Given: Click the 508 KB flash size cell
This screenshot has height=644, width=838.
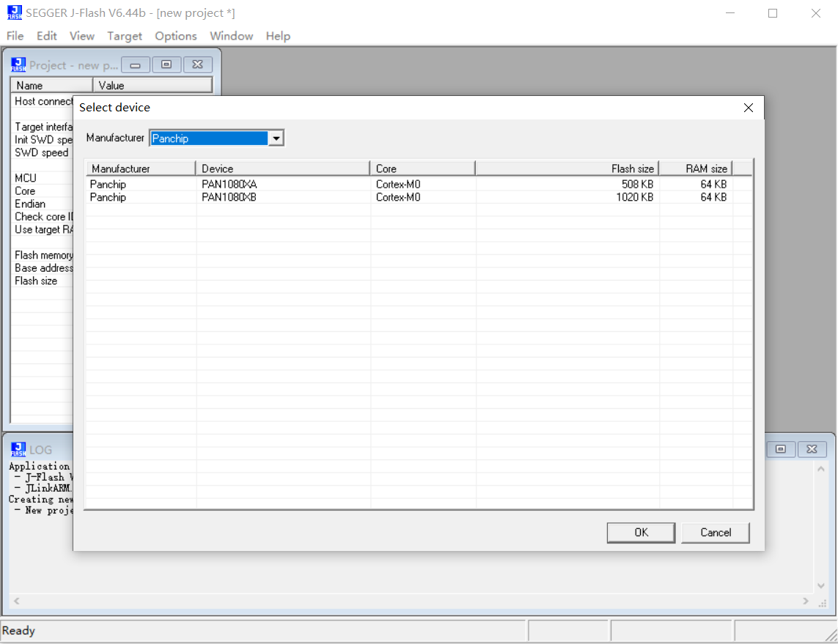Looking at the screenshot, I should pos(637,184).
